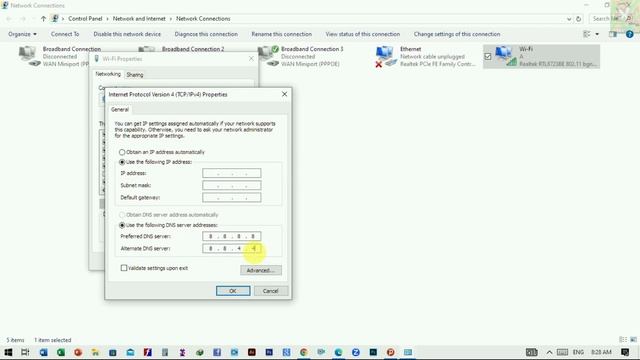Open the Windows Start menu
This screenshot has height=360, width=640.
(8, 352)
